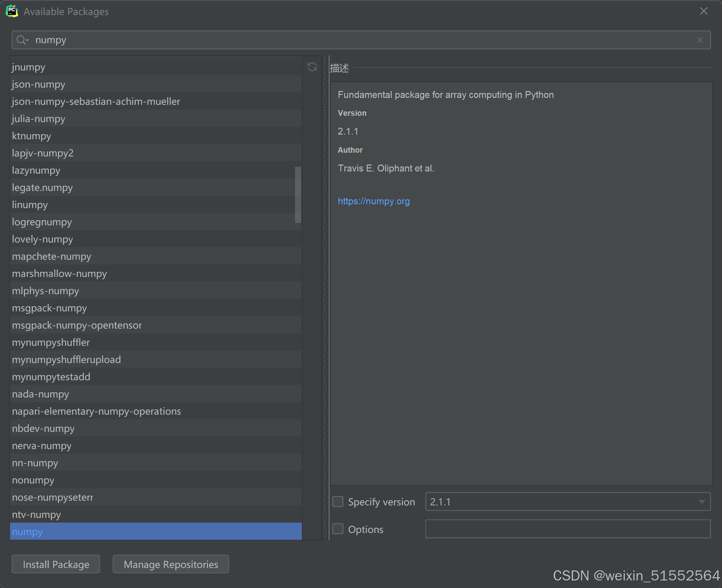Image resolution: width=722 pixels, height=588 pixels.
Task: Select ntv-numpy package
Action: tap(156, 514)
